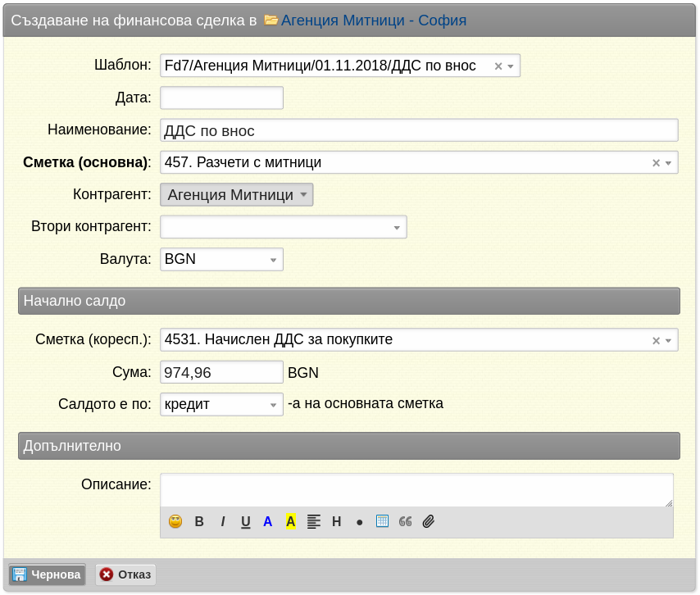Insert a table into description

[x=382, y=521]
